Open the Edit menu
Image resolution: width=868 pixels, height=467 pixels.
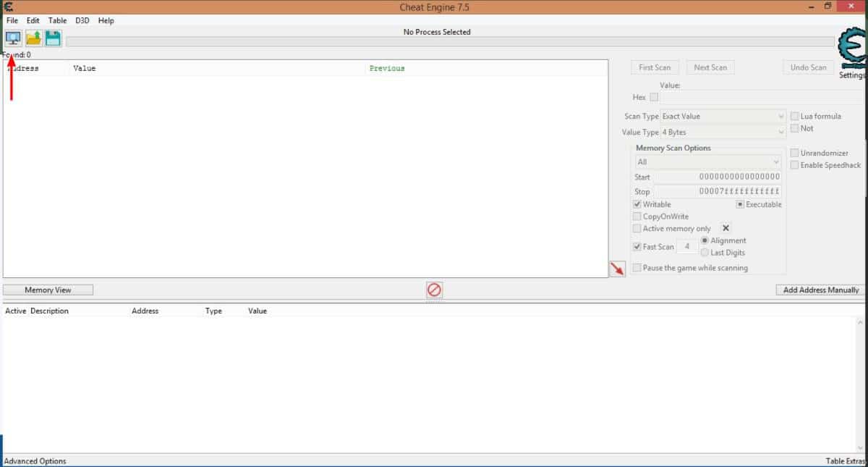(x=33, y=20)
